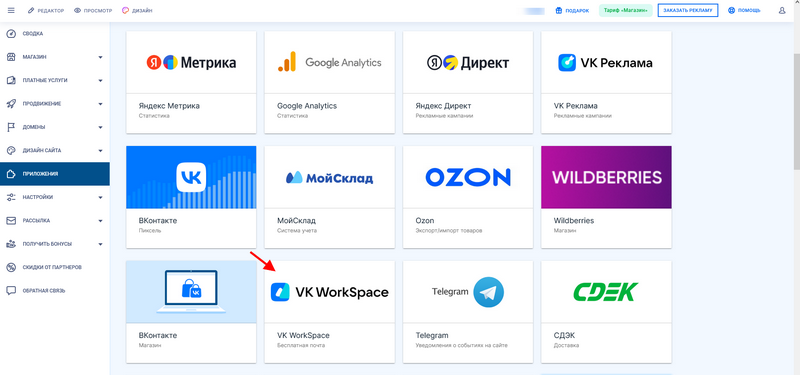Click the Рассылка envelope icon

pos(11,221)
